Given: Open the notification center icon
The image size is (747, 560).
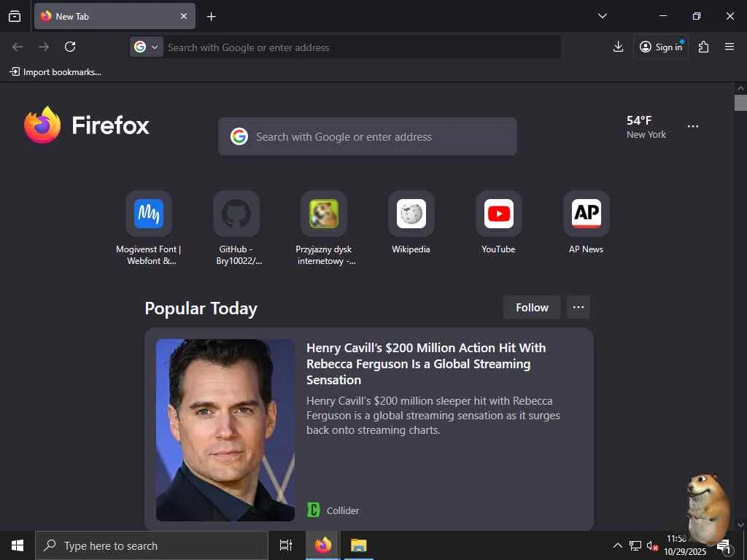Looking at the screenshot, I should pos(724,547).
